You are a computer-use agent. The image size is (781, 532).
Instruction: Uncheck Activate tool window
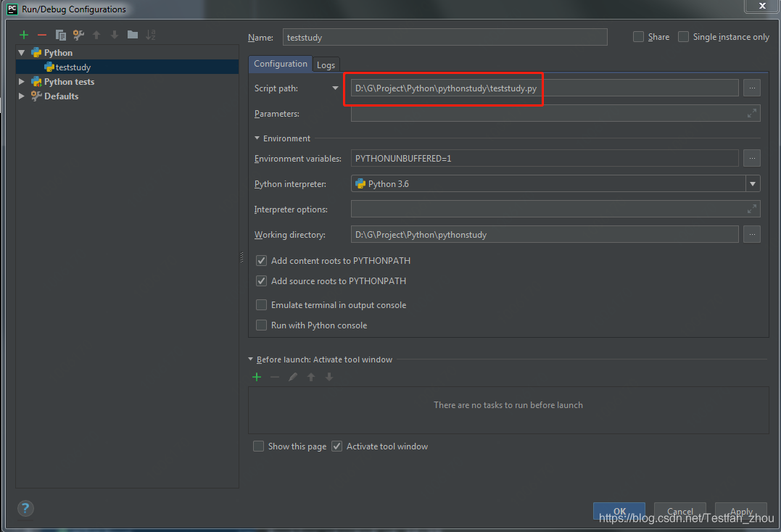click(336, 446)
